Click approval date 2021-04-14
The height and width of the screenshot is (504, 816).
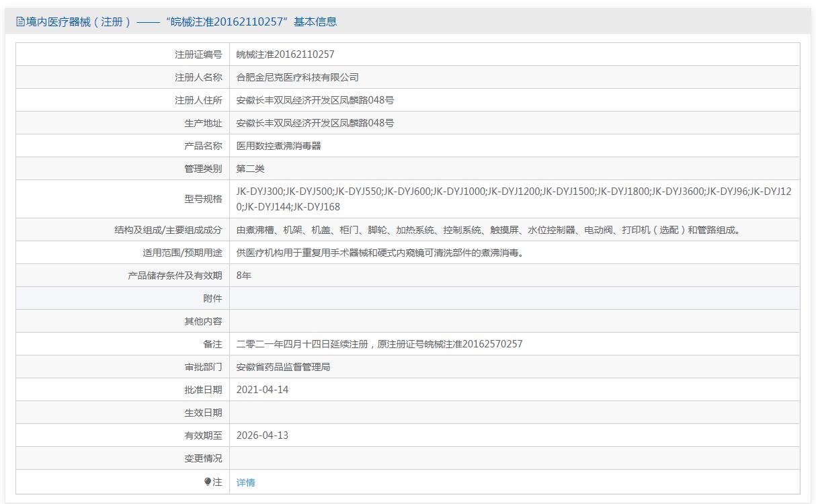[x=262, y=390]
